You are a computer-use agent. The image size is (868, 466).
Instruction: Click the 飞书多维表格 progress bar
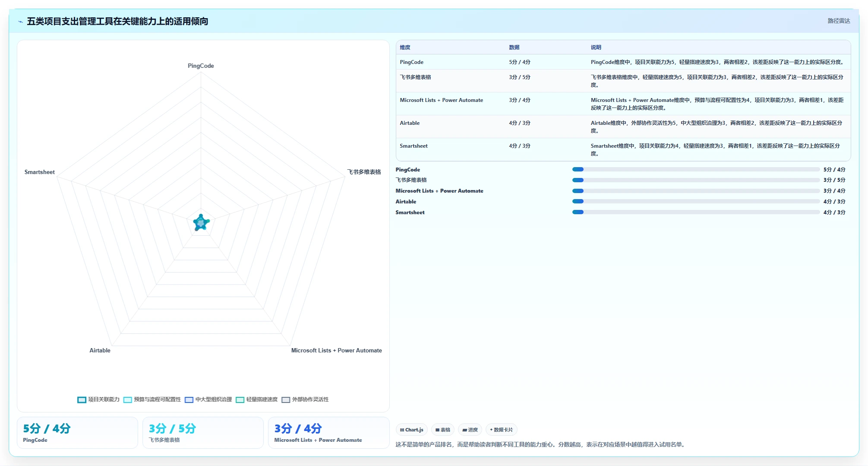[x=696, y=180]
